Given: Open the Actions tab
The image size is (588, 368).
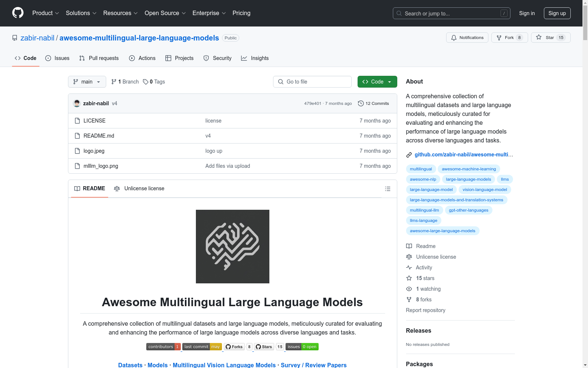Looking at the screenshot, I should [142, 58].
